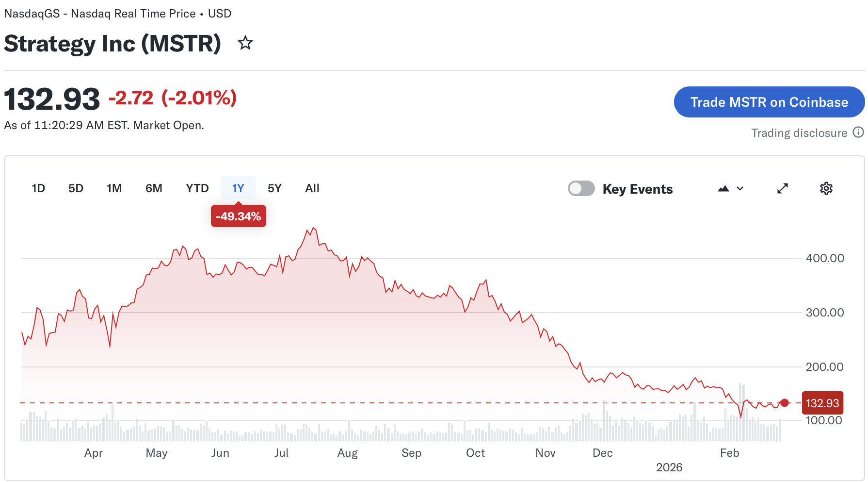Select the 5Y time range
Screen dimensions: 868x482
(x=274, y=188)
